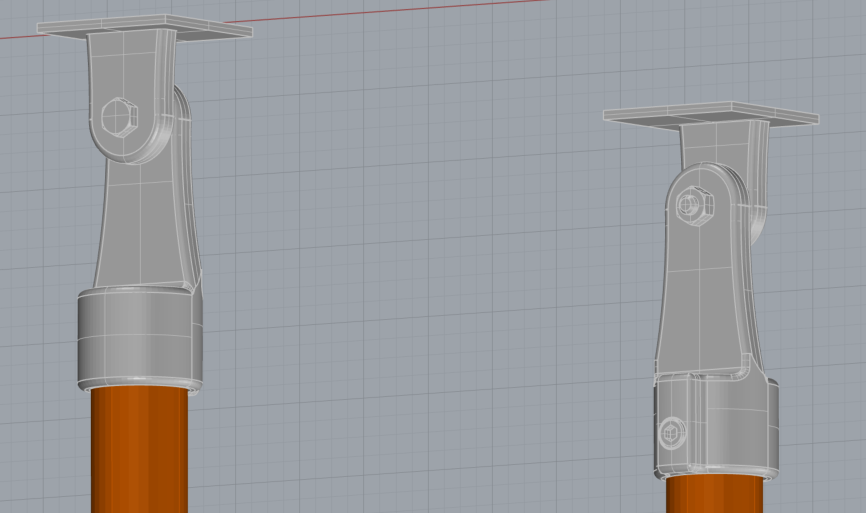Image resolution: width=866 pixels, height=513 pixels.
Task: Select the left assembly's top mounting plate
Action: click(x=145, y=26)
